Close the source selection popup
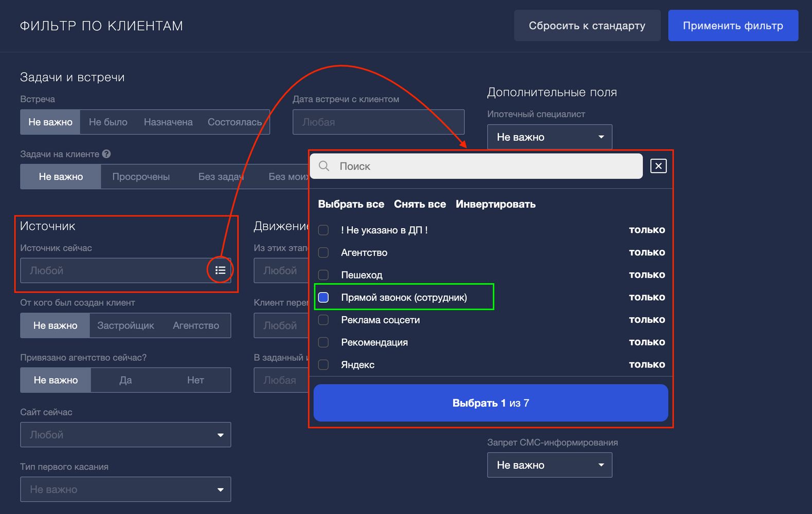This screenshot has width=812, height=514. pyautogui.click(x=658, y=166)
